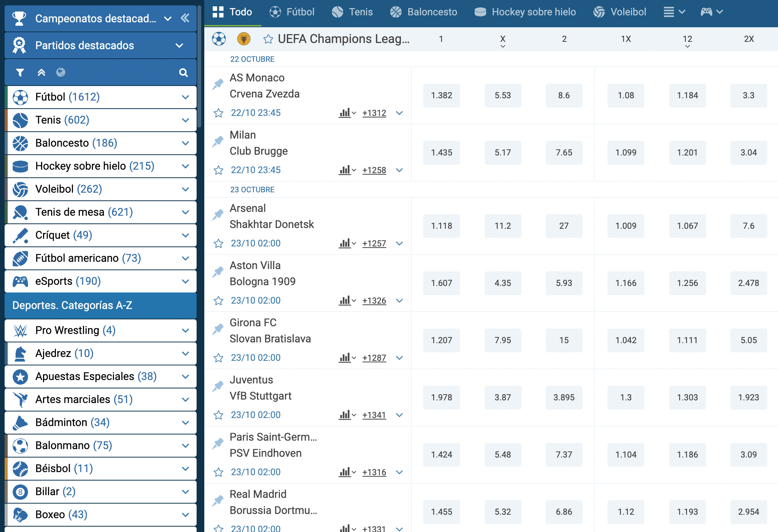Open +1312 extra markets link

tap(374, 113)
